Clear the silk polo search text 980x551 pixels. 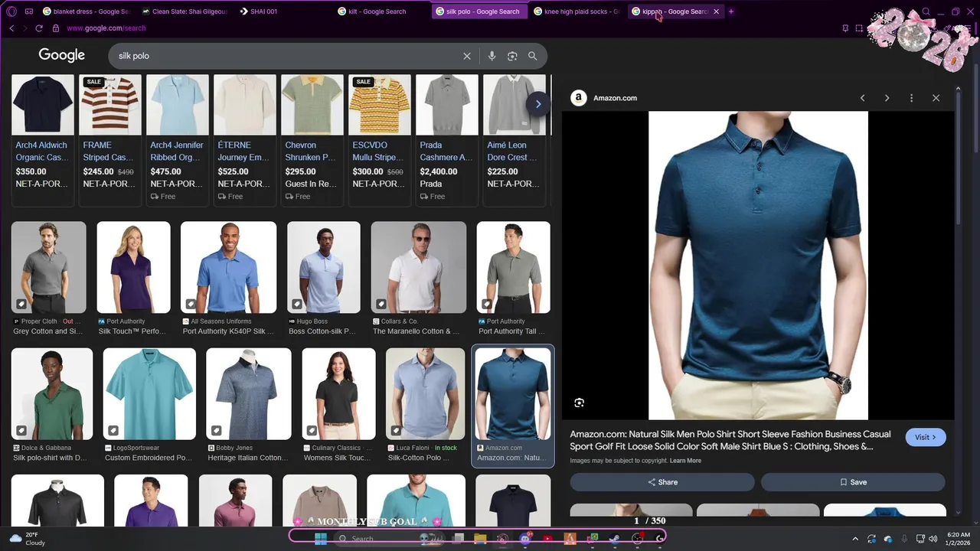click(467, 56)
